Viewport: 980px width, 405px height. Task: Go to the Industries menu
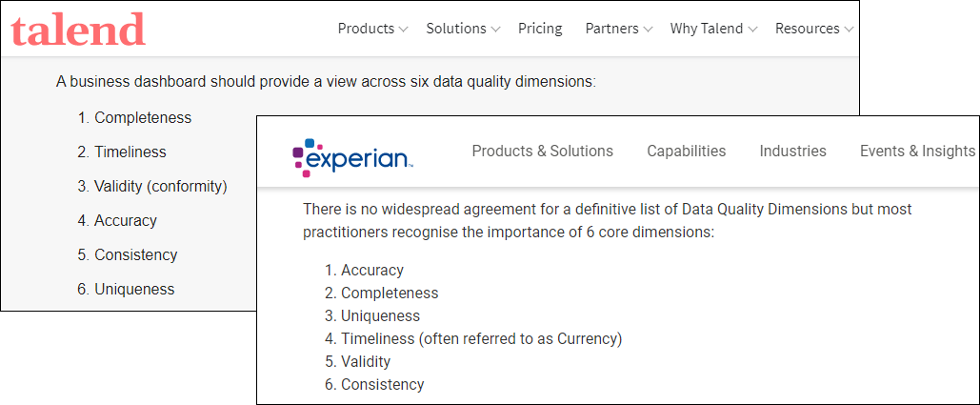[792, 151]
